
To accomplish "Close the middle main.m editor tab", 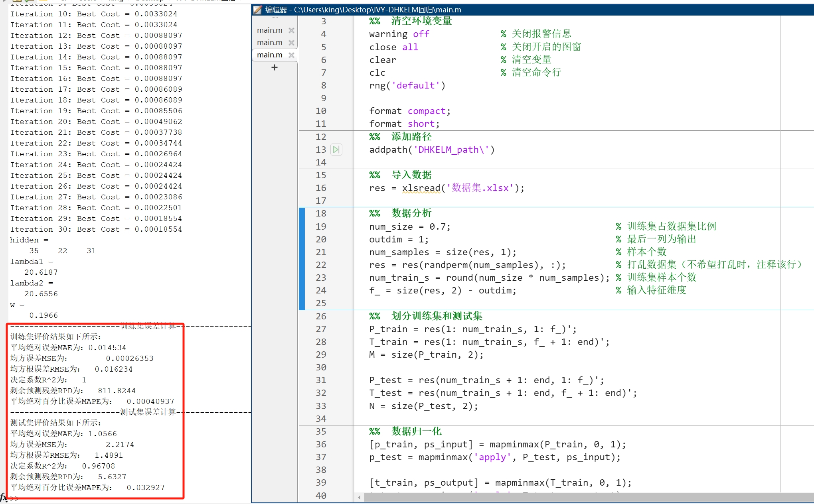I will click(291, 43).
